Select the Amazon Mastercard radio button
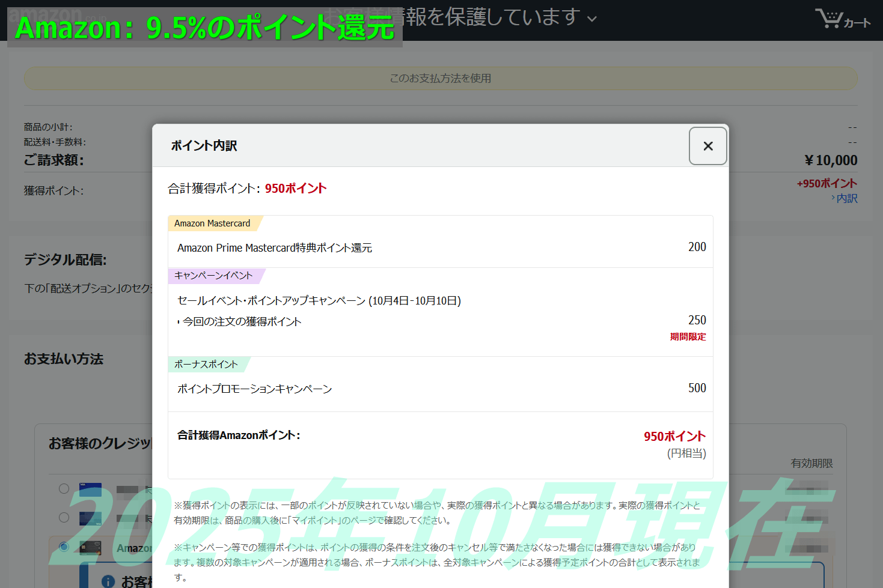This screenshot has width=883, height=588. point(64,547)
